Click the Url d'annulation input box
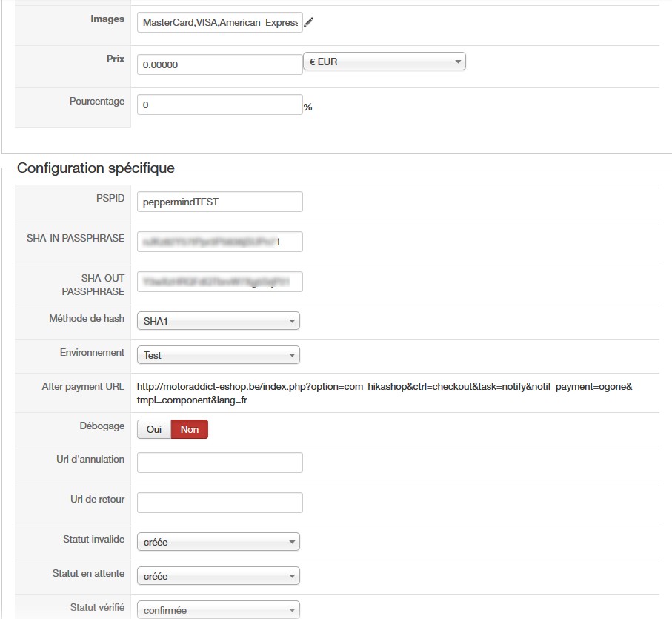Screen dimensions: 672x619 coord(220,463)
